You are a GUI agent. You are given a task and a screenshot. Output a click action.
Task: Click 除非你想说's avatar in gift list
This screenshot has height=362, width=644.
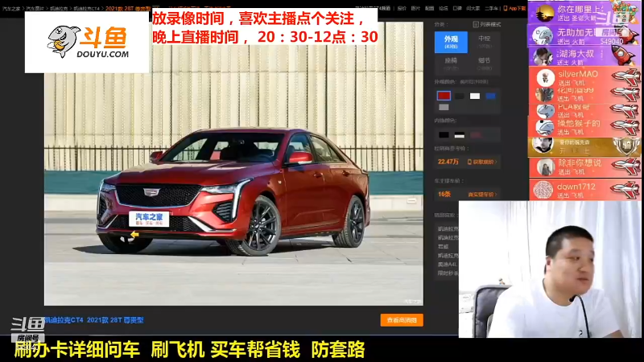click(546, 167)
